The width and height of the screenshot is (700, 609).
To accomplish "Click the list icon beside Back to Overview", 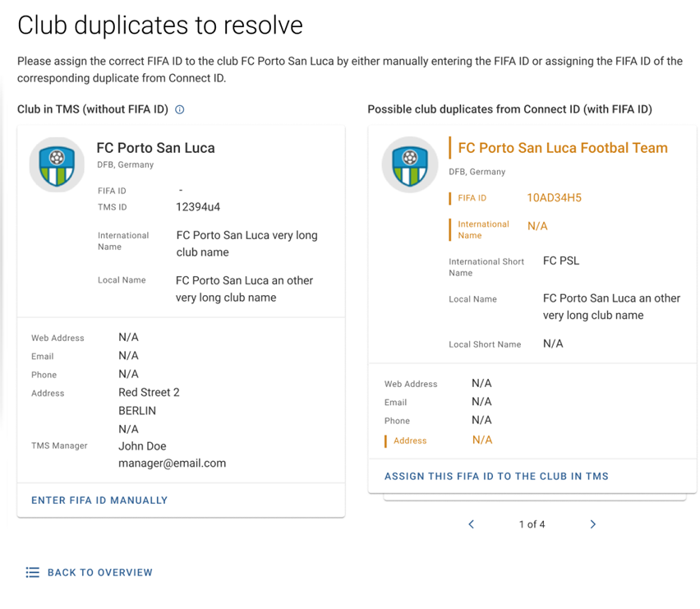I will 33,572.
